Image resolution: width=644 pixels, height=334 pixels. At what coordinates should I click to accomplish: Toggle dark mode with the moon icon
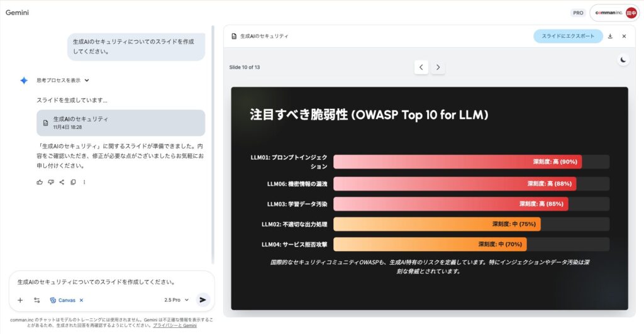point(622,60)
